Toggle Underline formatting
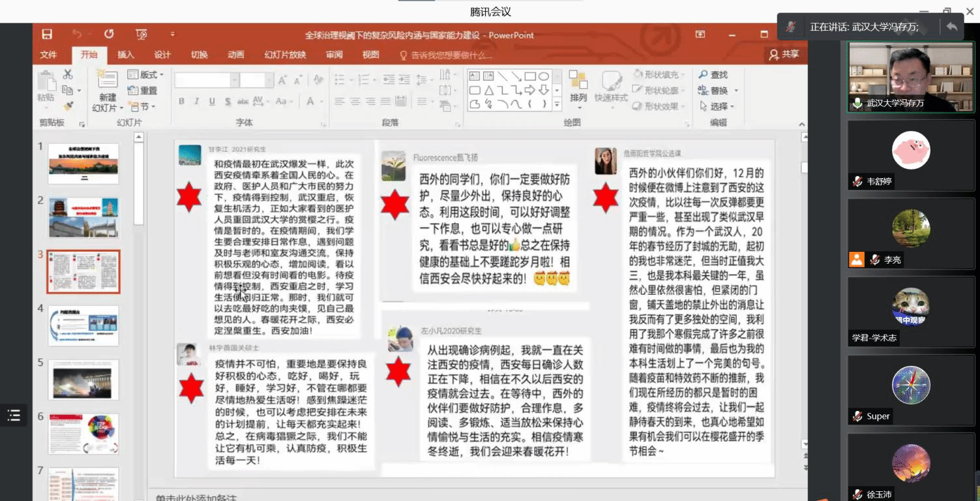 point(212,102)
